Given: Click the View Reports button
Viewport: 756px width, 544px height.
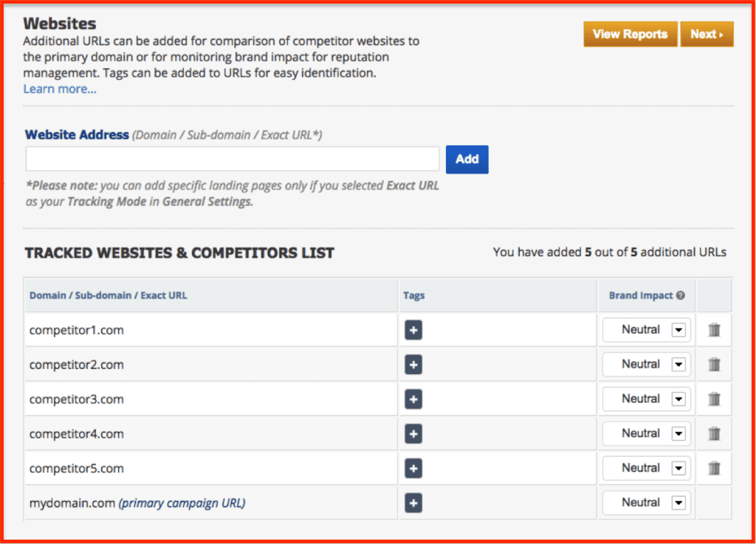Looking at the screenshot, I should tap(630, 34).
